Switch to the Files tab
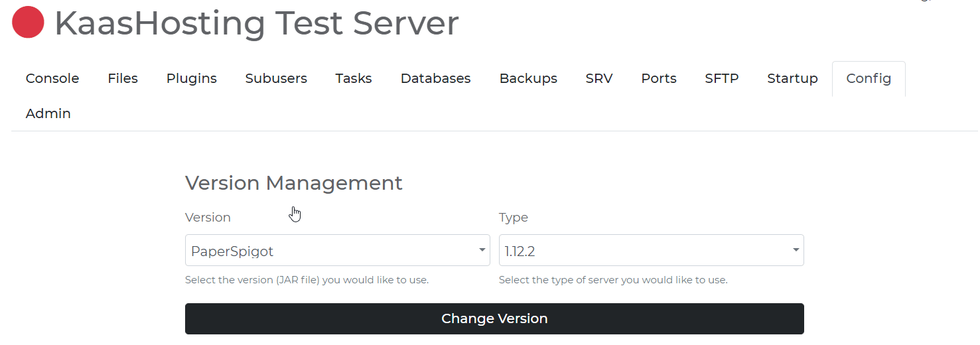Screen dimensions: 980x345 [x=123, y=78]
